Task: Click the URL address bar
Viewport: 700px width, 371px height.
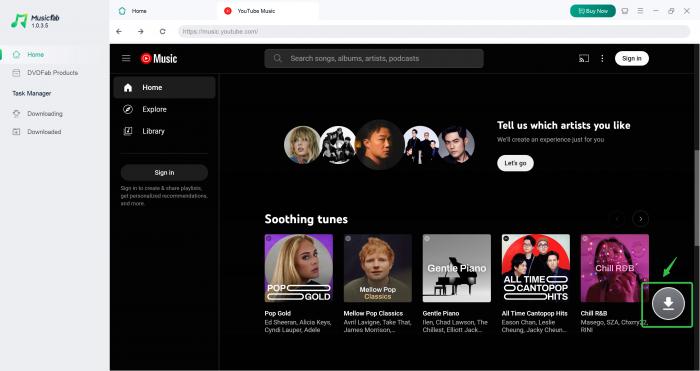Action: point(434,31)
